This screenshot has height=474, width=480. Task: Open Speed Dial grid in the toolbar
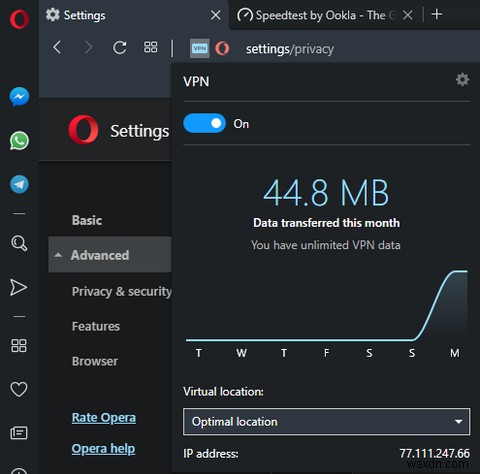point(150,47)
